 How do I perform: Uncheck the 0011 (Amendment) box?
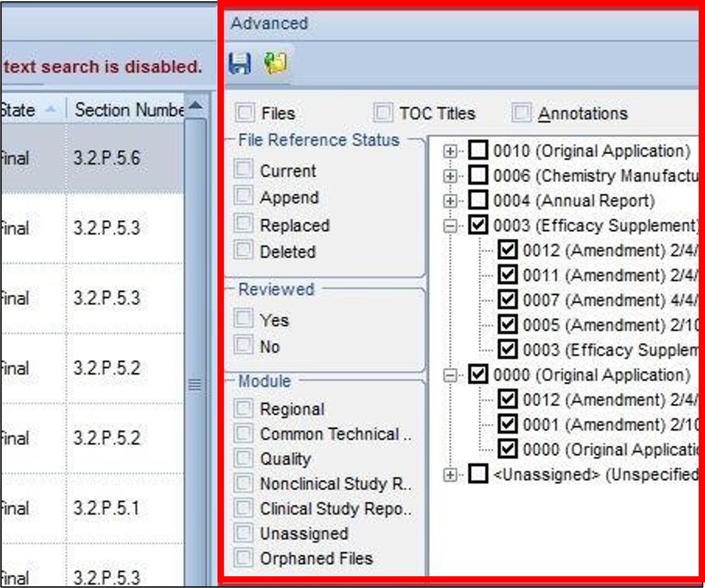pos(508,274)
